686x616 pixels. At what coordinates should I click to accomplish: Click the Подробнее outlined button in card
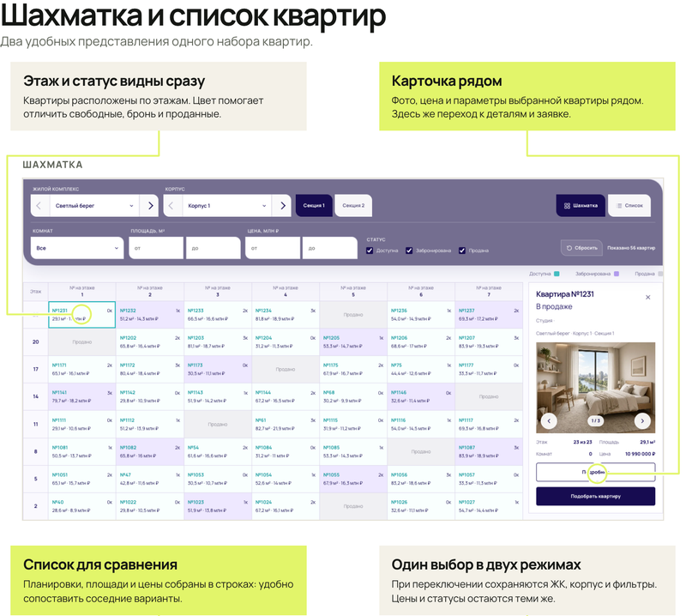595,473
